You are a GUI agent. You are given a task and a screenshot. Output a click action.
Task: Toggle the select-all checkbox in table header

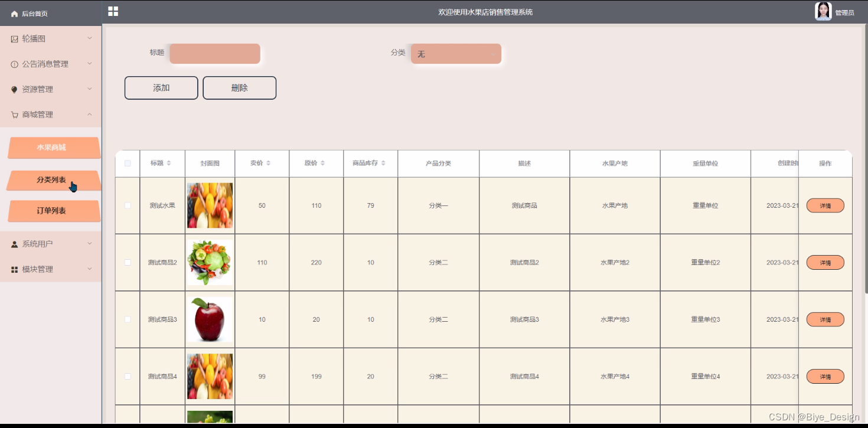click(128, 163)
